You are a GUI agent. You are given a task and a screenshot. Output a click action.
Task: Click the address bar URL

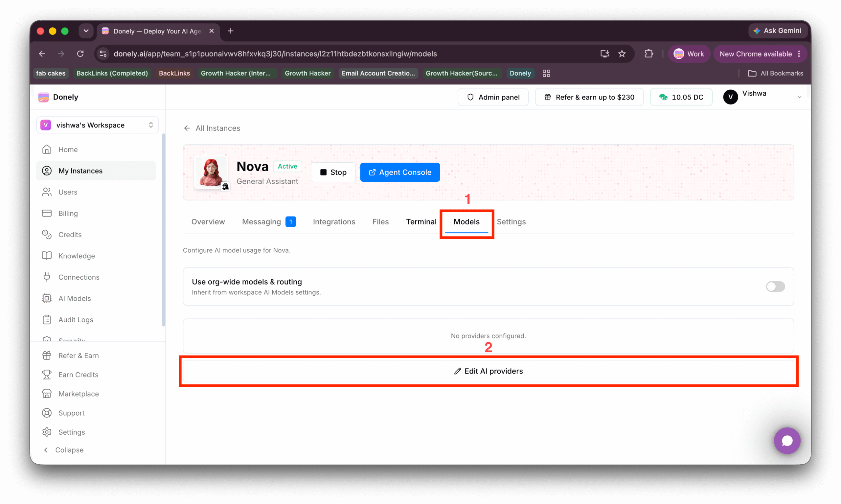[275, 54]
